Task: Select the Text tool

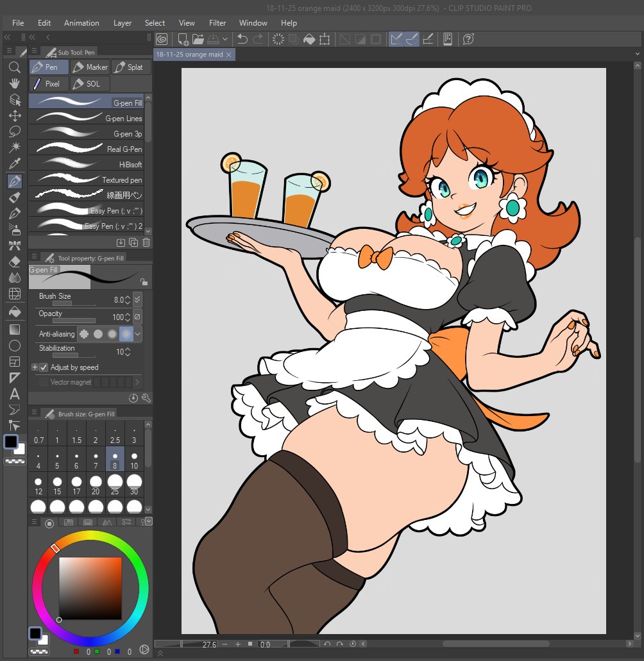Action: click(14, 394)
